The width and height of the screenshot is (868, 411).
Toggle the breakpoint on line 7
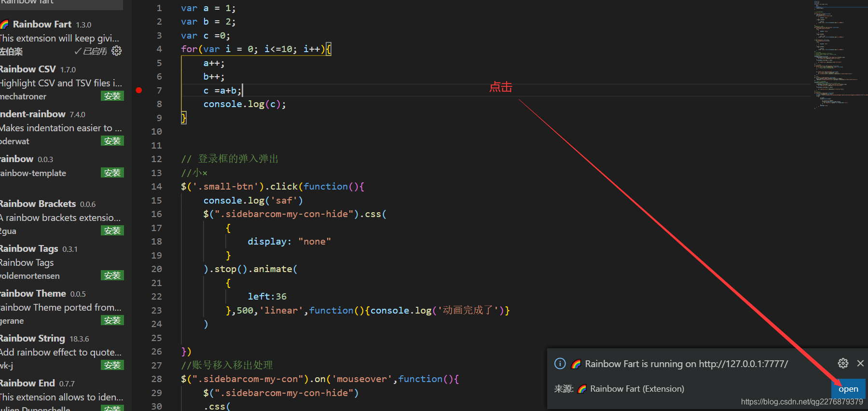(x=139, y=90)
